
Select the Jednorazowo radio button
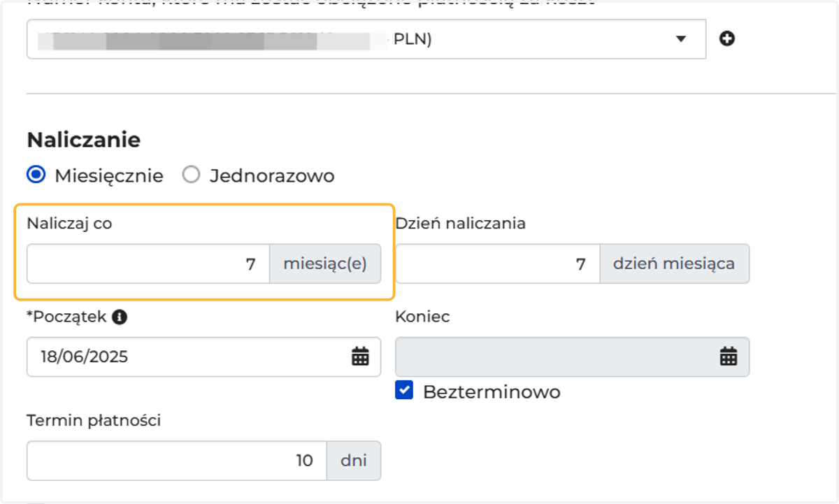pos(191,175)
